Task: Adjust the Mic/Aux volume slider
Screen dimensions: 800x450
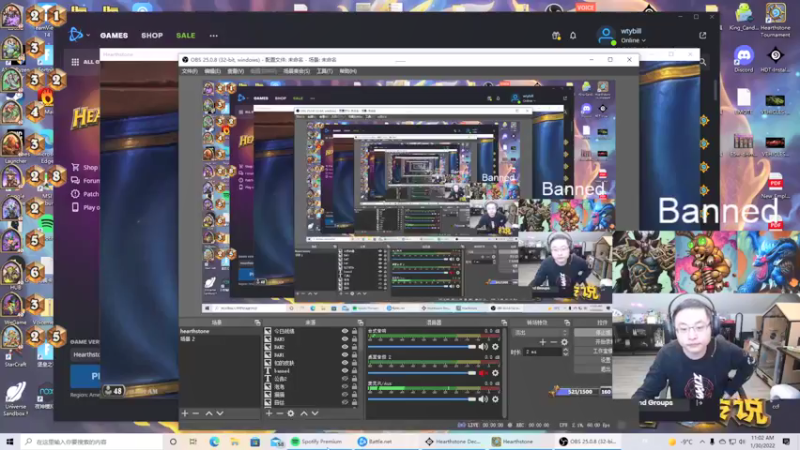Action: click(x=421, y=399)
